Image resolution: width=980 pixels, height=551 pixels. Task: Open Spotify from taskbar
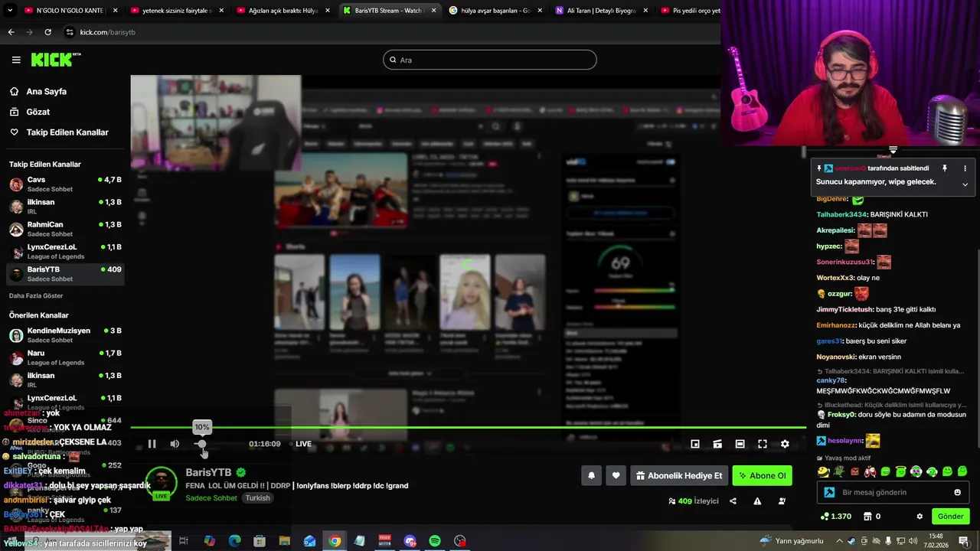[435, 541]
